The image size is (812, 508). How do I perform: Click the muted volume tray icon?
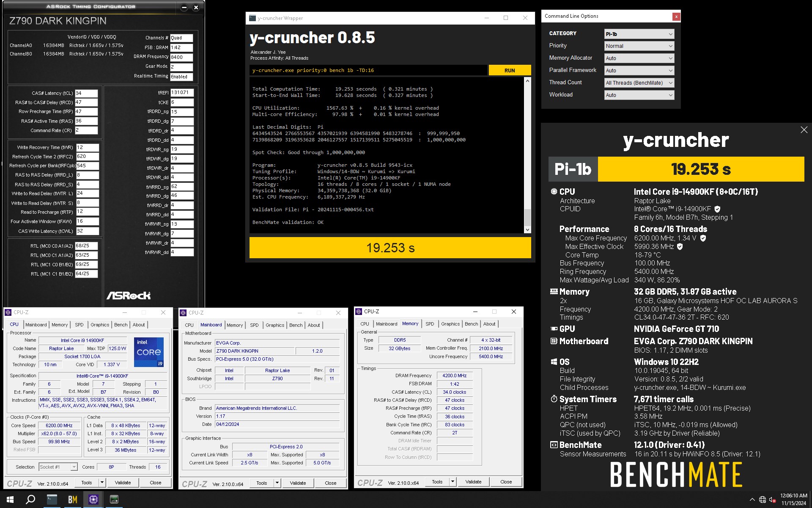pos(772,500)
